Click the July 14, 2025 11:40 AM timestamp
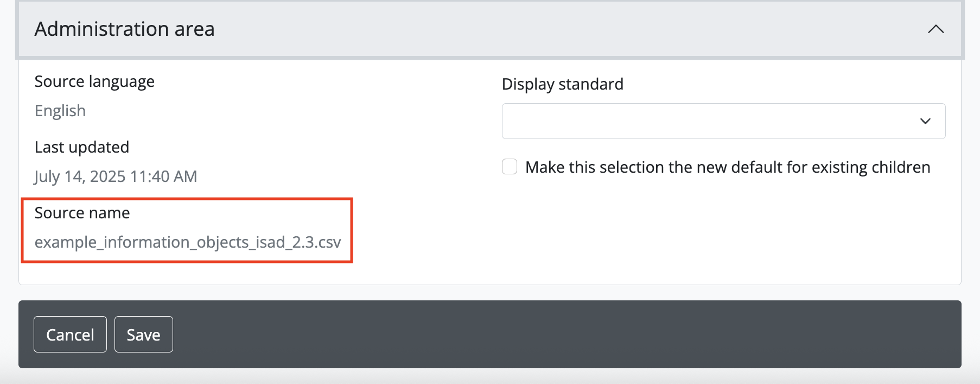The width and height of the screenshot is (980, 384). click(116, 177)
